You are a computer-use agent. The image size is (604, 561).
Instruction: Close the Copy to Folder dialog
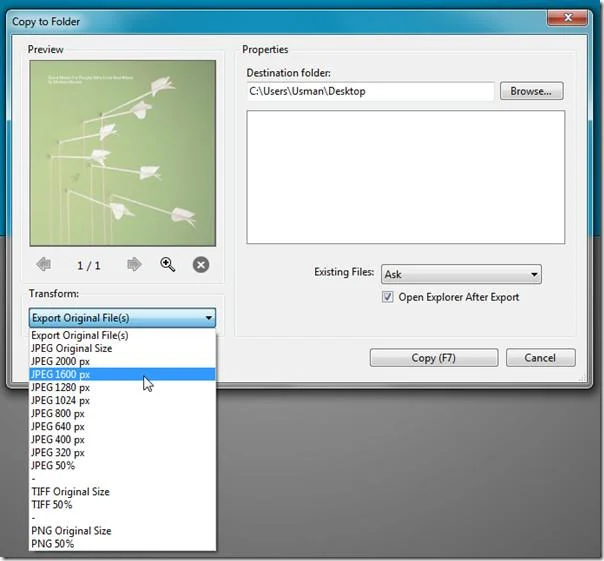click(x=567, y=17)
